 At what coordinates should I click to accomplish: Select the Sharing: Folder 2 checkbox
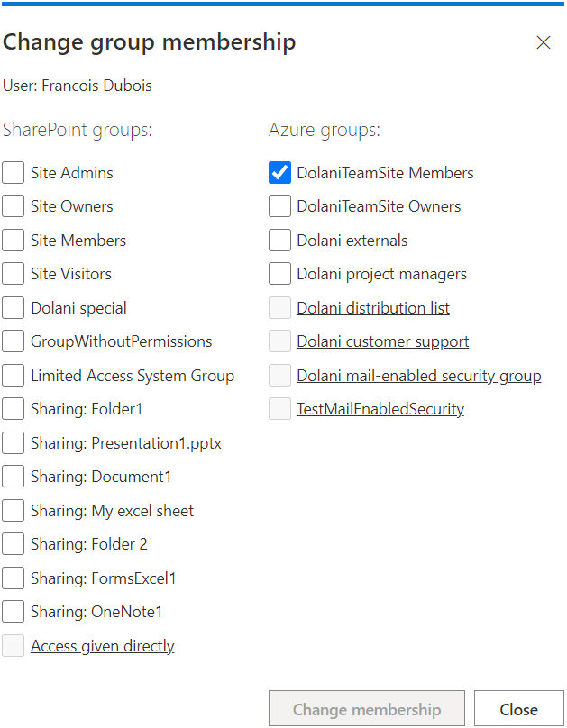[13, 543]
